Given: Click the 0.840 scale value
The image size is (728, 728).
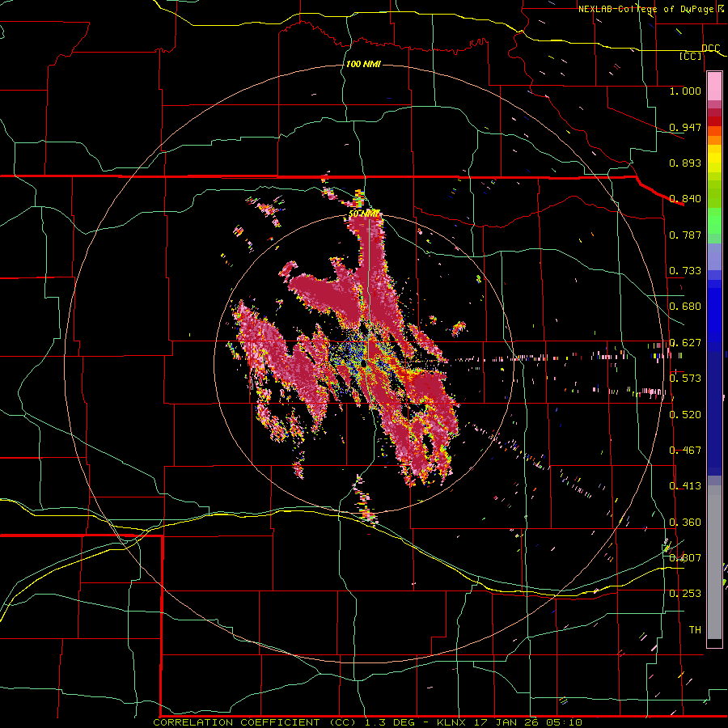Looking at the screenshot, I should (x=685, y=199).
